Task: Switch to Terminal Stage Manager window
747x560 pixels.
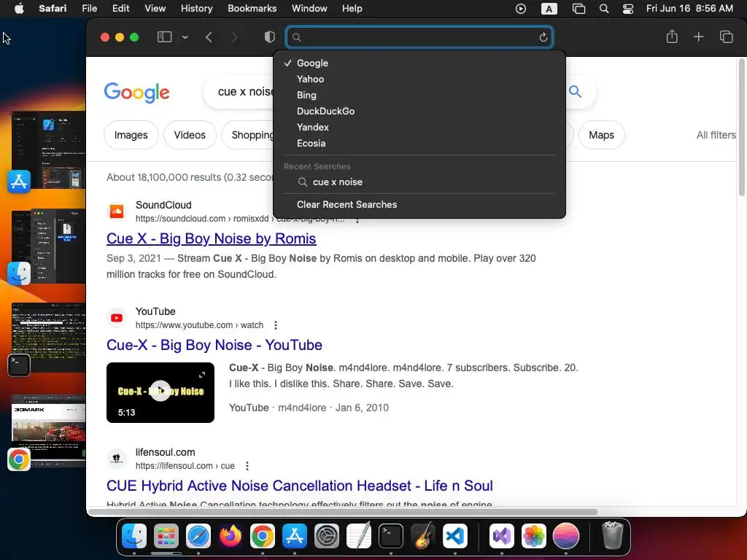Action: [48, 338]
